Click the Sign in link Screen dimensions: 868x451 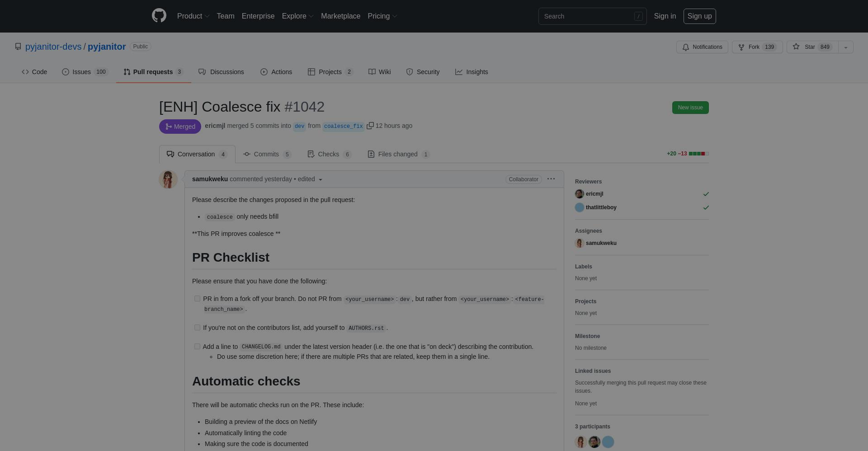tap(665, 16)
